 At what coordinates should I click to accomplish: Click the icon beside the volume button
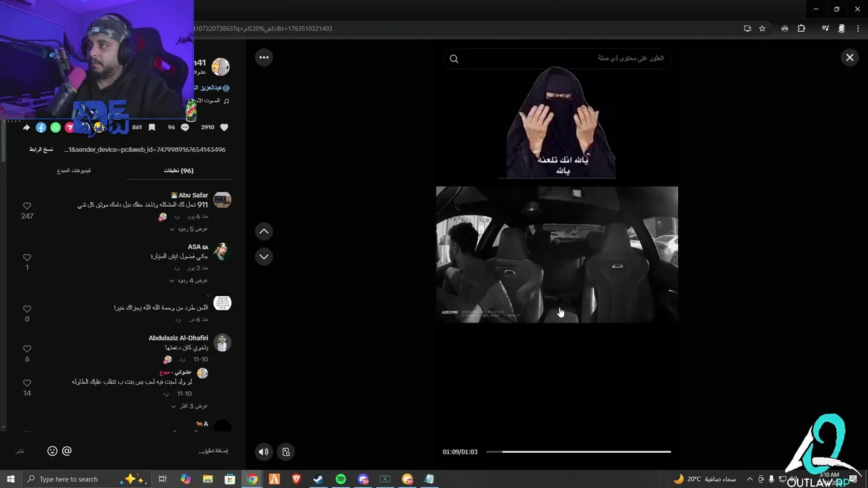point(286,451)
